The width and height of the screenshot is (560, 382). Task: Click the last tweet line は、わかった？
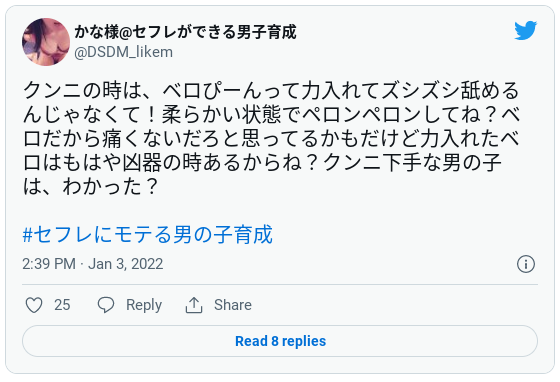91,186
